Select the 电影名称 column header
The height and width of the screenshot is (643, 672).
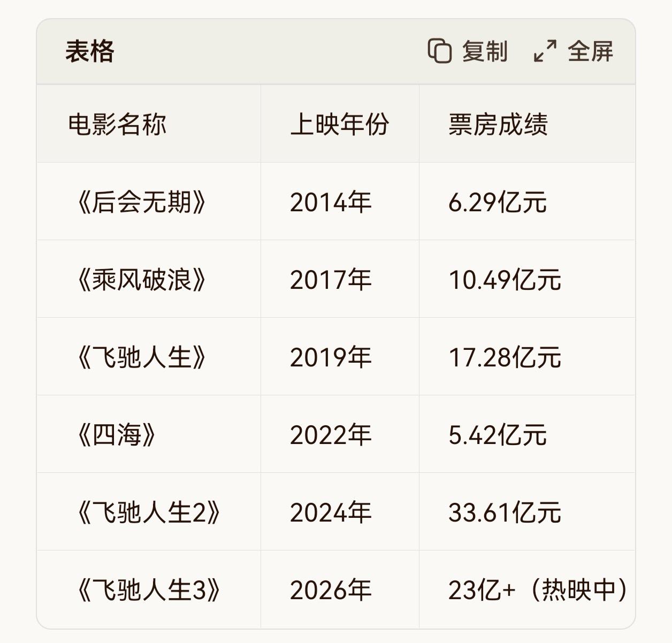[117, 125]
